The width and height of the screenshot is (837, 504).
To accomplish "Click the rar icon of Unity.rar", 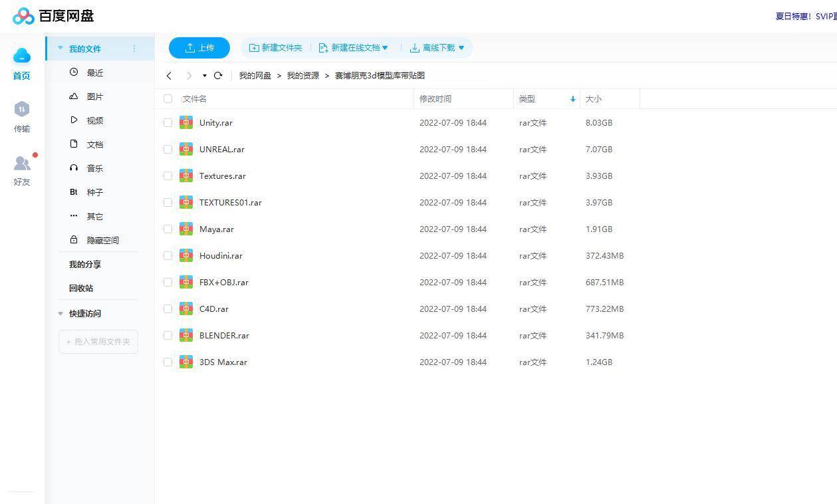I will 186,122.
